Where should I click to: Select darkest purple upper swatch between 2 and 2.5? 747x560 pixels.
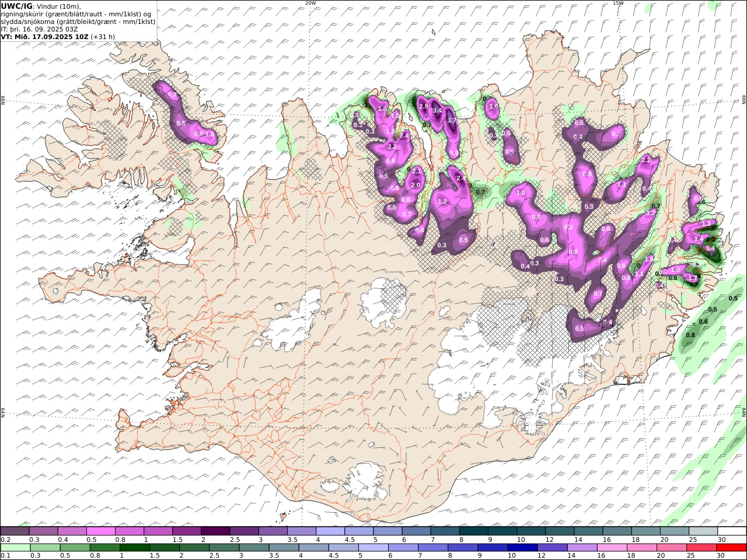tap(215, 531)
